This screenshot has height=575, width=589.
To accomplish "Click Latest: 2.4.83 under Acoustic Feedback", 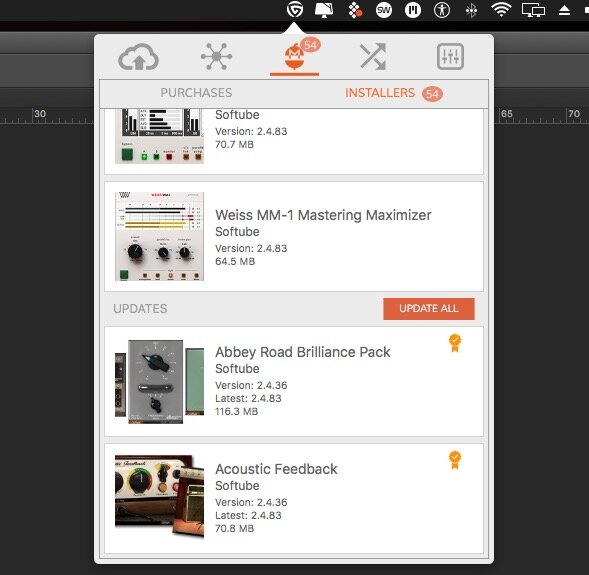I will click(x=248, y=515).
